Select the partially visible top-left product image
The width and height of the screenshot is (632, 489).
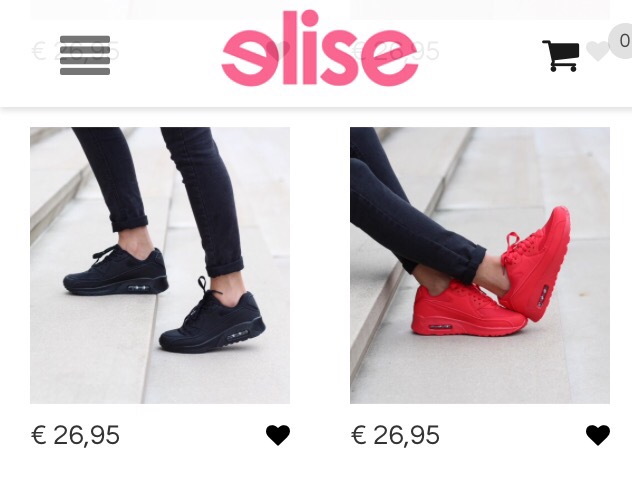160,9
